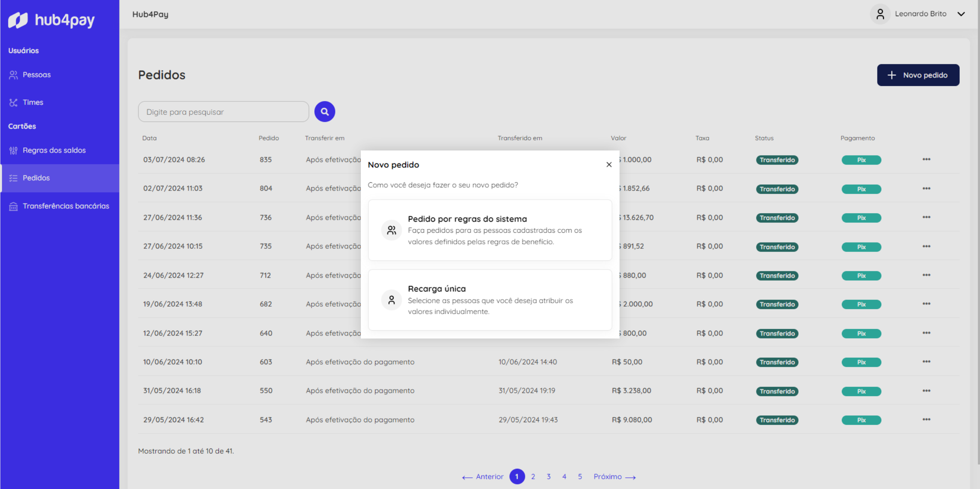The height and width of the screenshot is (489, 980).
Task: Click the Pedido column header
Action: pos(268,138)
